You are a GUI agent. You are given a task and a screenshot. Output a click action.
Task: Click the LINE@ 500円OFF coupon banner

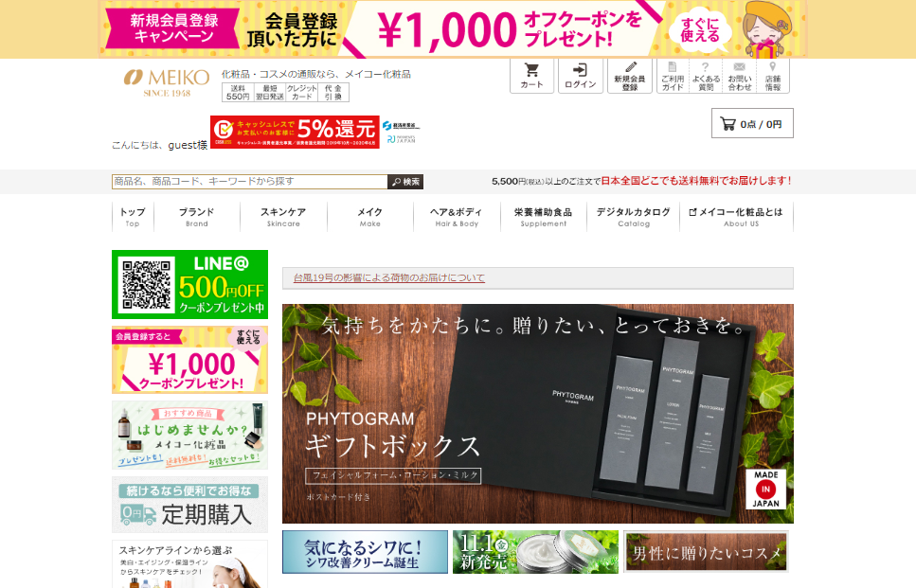[189, 284]
